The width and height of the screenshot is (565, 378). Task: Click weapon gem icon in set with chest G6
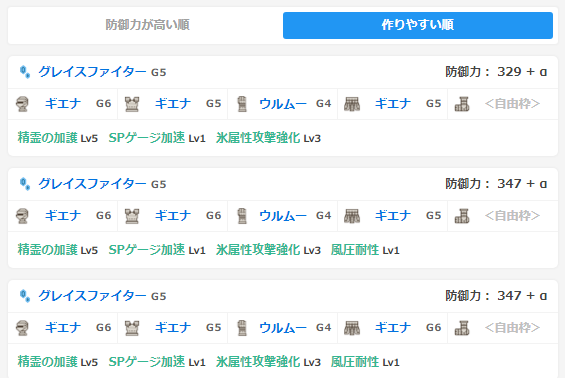coord(25,184)
